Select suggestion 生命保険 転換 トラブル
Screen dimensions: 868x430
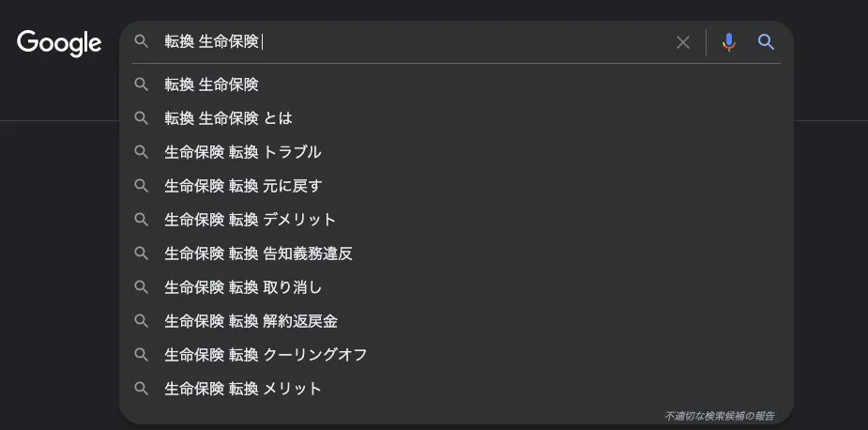tap(242, 152)
